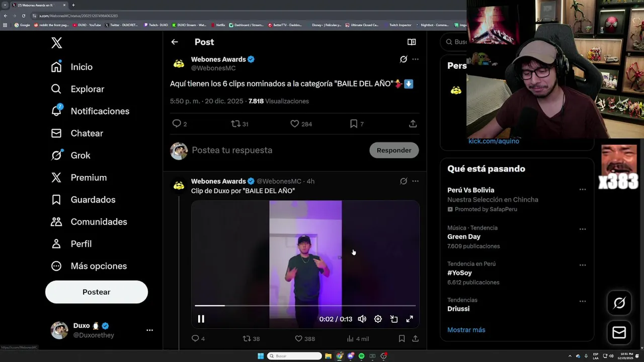Share the main post
The image size is (644, 362).
click(x=413, y=124)
